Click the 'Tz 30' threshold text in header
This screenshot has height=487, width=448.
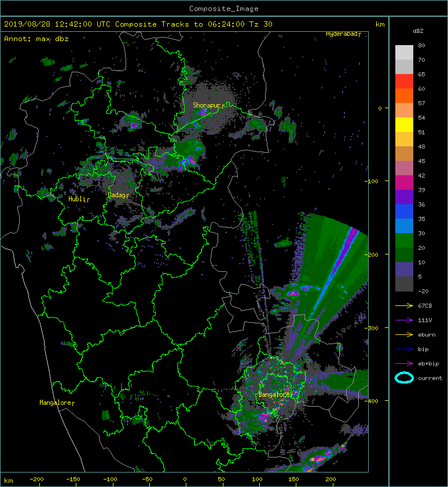pos(261,24)
